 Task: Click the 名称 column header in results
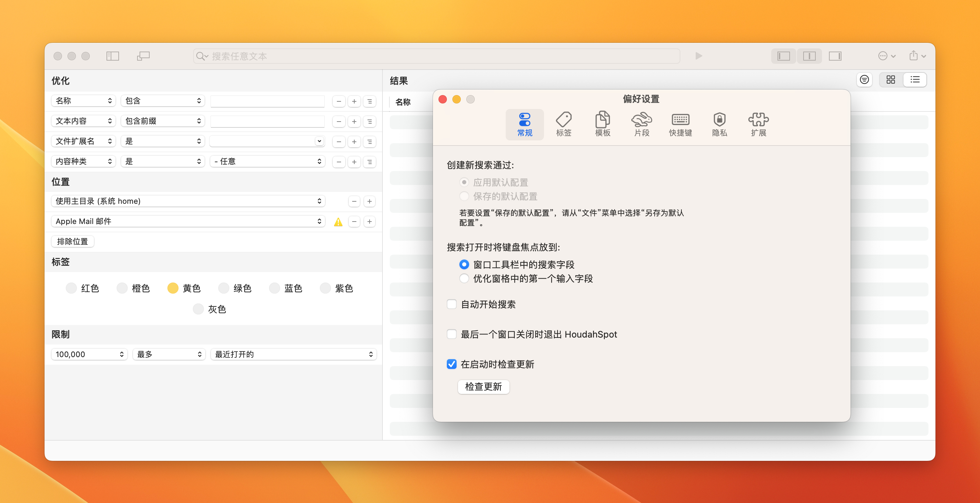tap(403, 102)
